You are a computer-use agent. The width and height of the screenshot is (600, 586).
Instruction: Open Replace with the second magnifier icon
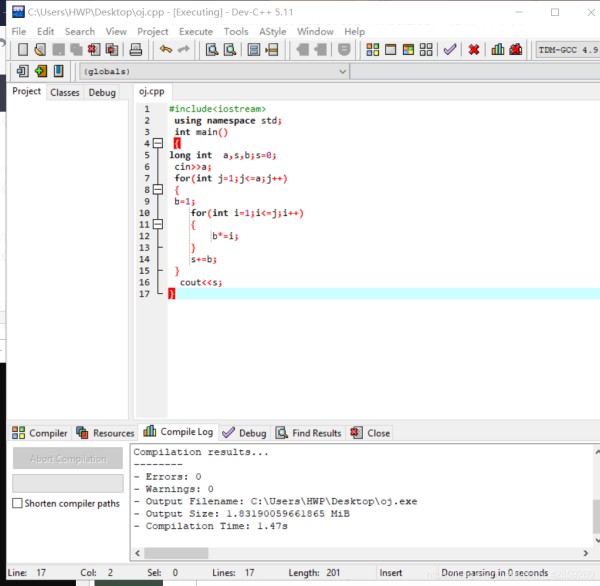point(230,50)
